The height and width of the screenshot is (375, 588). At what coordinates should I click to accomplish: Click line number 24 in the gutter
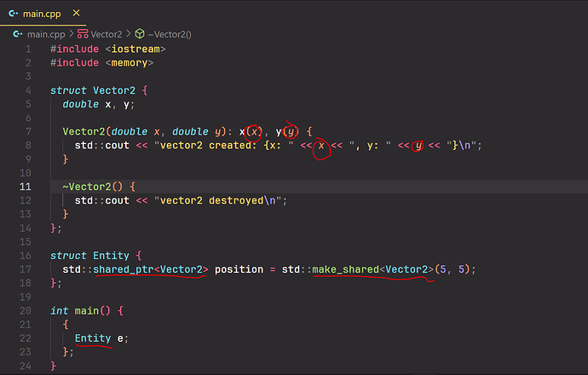pos(25,366)
